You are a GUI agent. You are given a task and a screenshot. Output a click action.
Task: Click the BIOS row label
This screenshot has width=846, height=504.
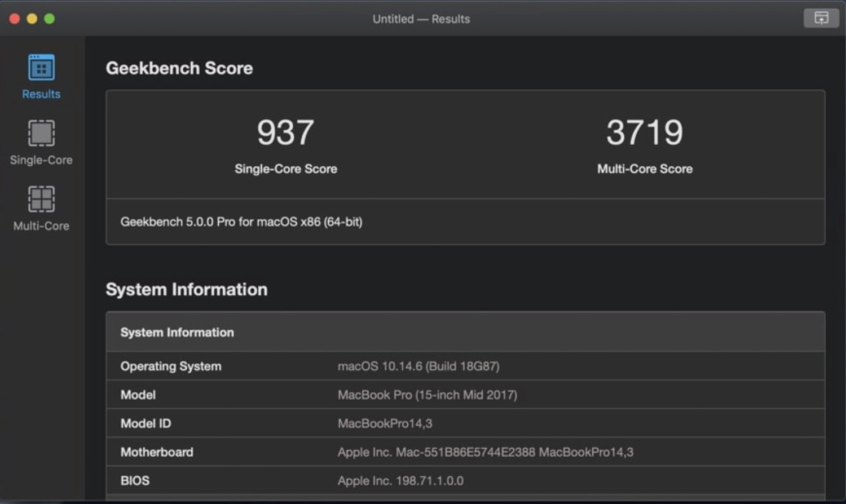135,481
